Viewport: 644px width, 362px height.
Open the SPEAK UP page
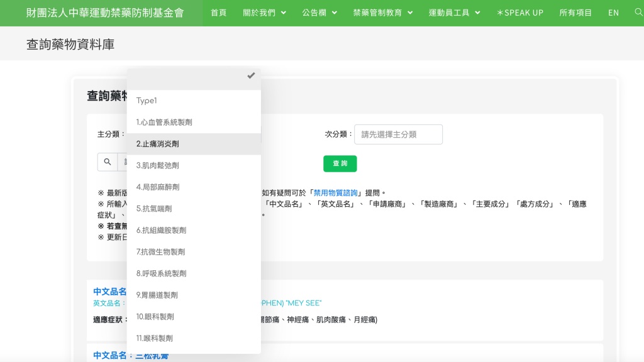pos(519,13)
